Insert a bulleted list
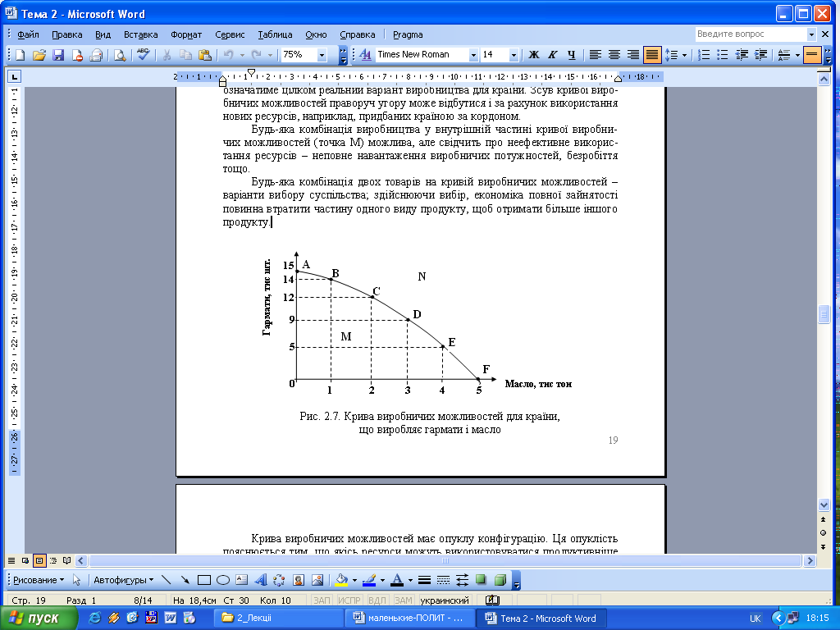The height and width of the screenshot is (630, 840). 723,55
